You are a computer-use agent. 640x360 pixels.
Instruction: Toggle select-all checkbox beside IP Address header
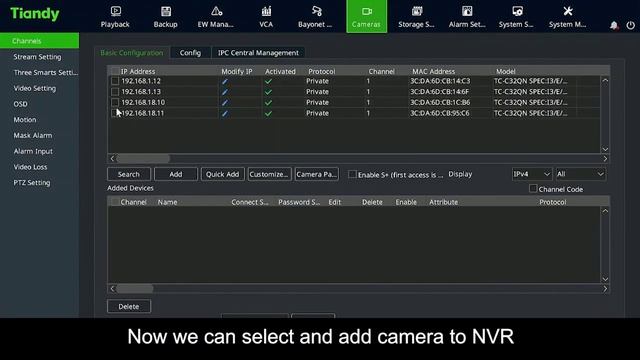[x=116, y=71]
